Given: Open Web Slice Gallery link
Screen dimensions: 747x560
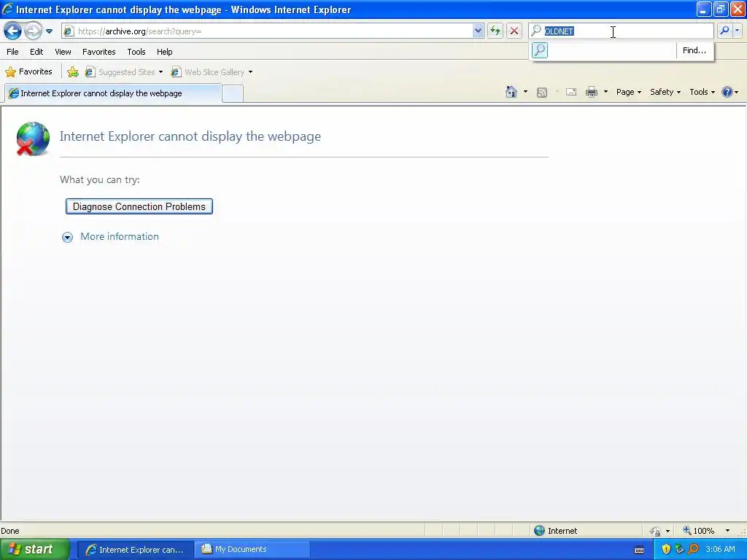Looking at the screenshot, I should tap(209, 72).
